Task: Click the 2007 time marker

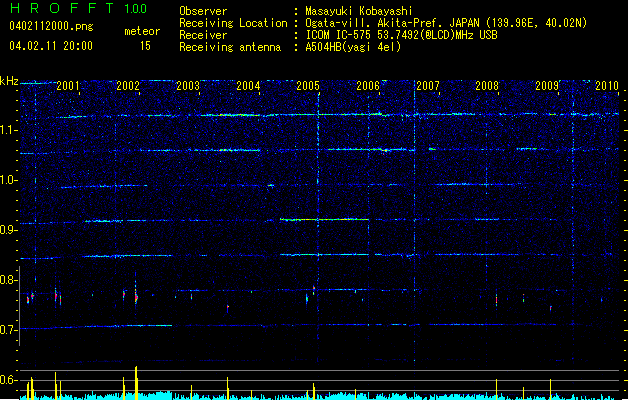Action: point(428,86)
